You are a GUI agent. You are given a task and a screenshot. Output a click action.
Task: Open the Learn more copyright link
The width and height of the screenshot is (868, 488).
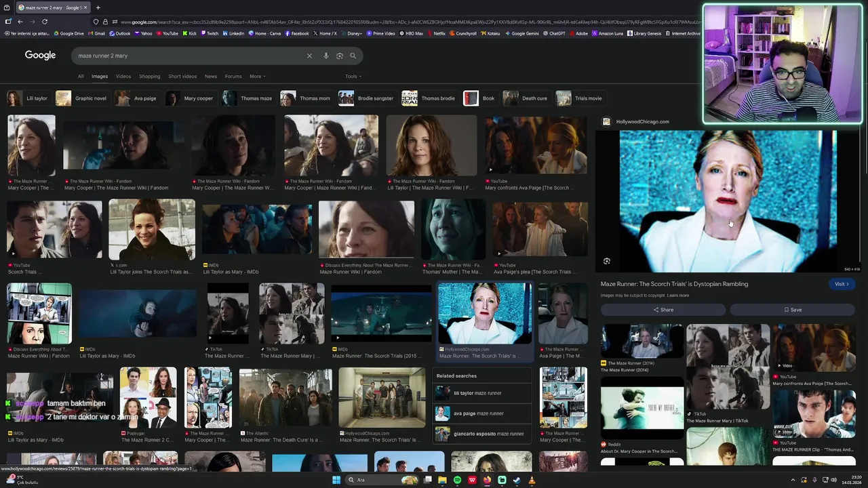677,296
